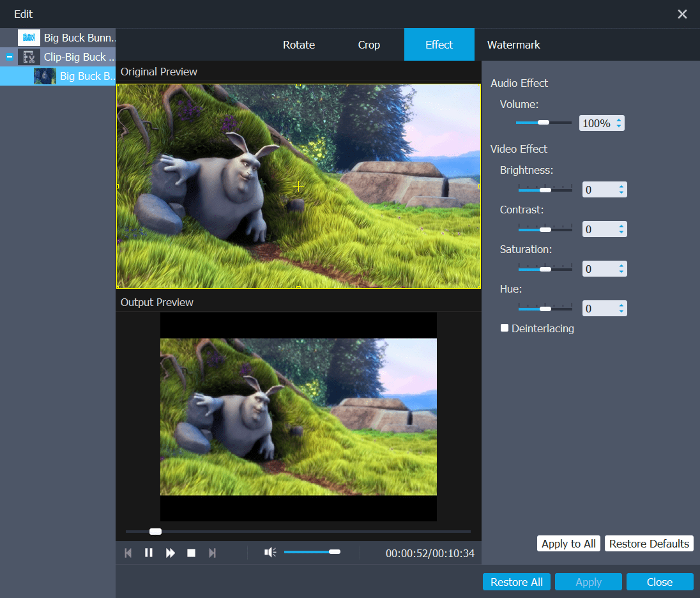Viewport: 700px width, 598px height.
Task: Increase Brightness with stepper up arrow
Action: click(x=621, y=186)
